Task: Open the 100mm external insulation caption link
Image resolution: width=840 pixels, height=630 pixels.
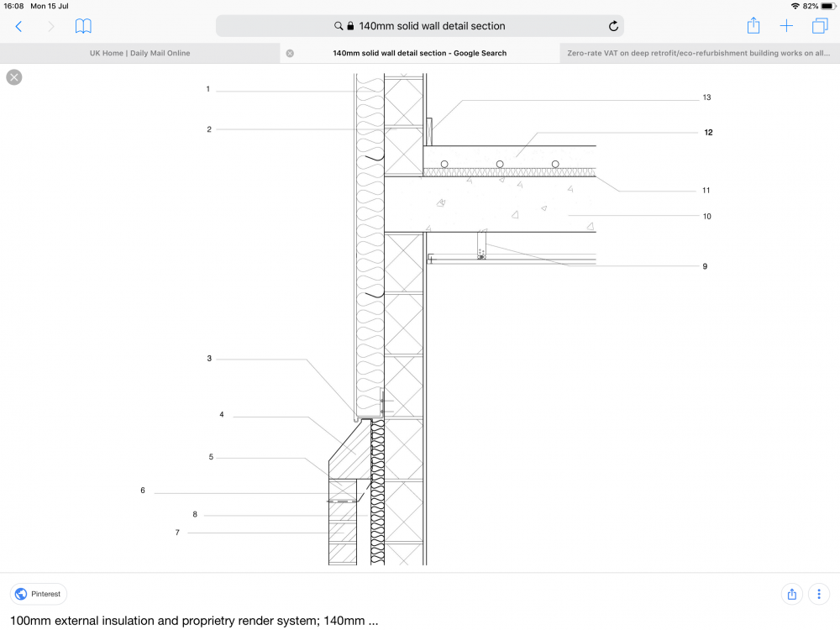Action: tap(194, 621)
